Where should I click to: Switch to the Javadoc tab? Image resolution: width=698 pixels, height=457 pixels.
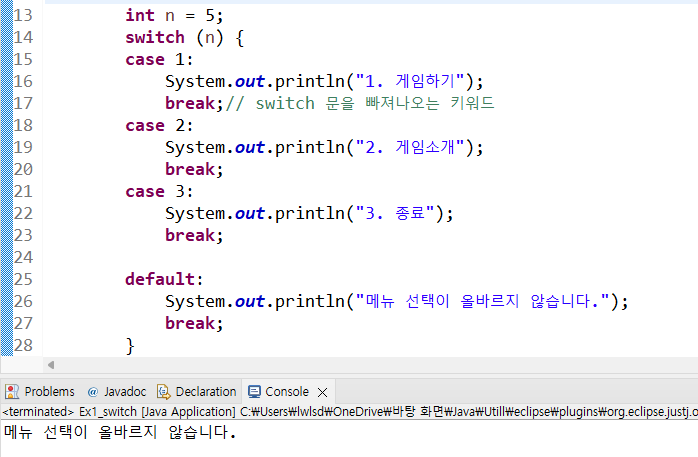[x=117, y=392]
